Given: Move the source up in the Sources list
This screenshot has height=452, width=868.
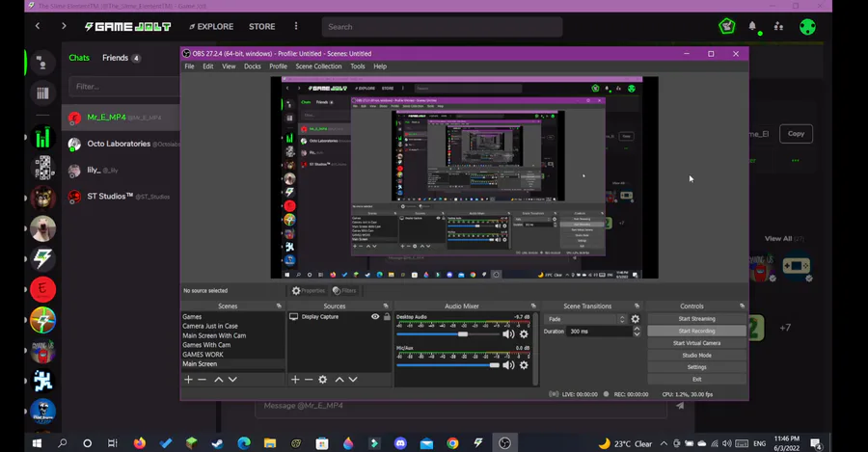Looking at the screenshot, I should coord(339,380).
